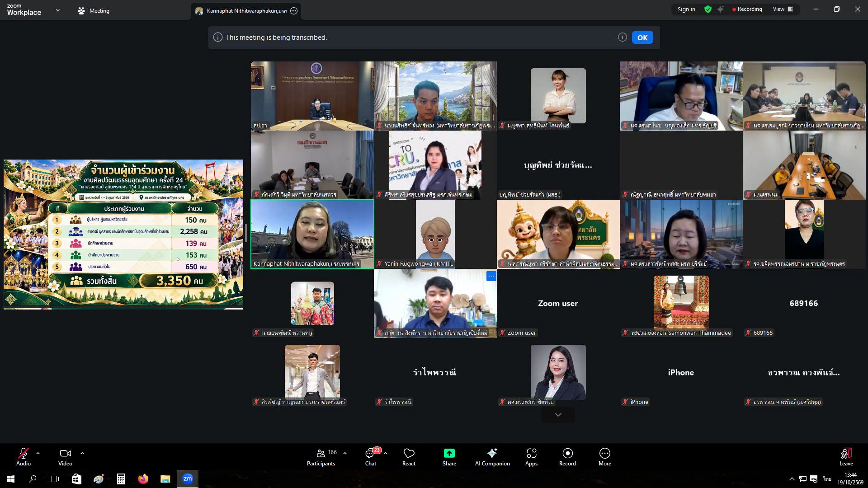Image resolution: width=868 pixels, height=488 pixels.
Task: Click the Leave meeting button
Action: pyautogui.click(x=846, y=456)
